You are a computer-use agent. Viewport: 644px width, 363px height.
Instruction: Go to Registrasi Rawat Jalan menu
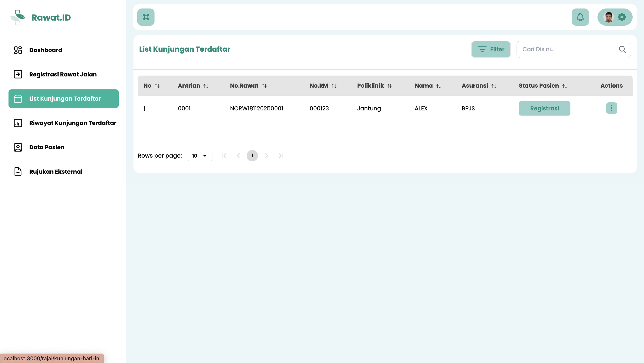[63, 74]
